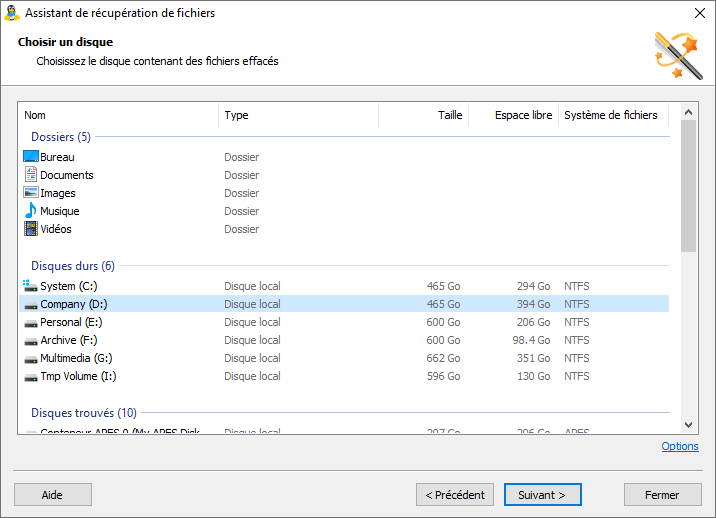Click the Company (D:) drive icon
Viewport: 716px width, 518px height.
pyautogui.click(x=31, y=305)
